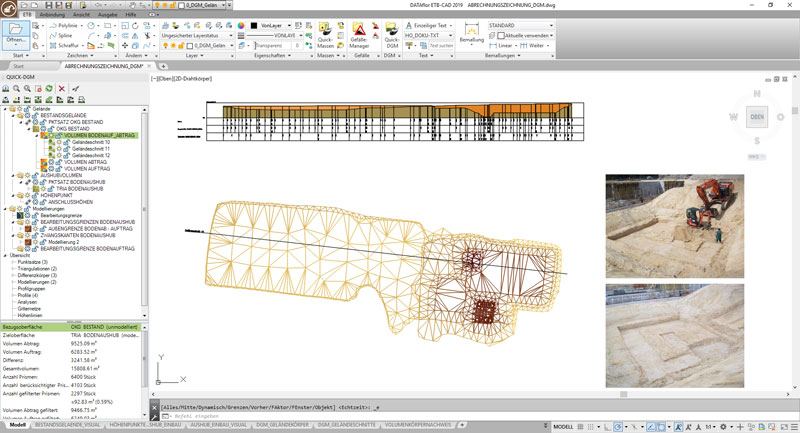Image resolution: width=800 pixels, height=433 pixels.
Task: Toggle visibility bulb of Modellierung 2
Action: [x=36, y=242]
